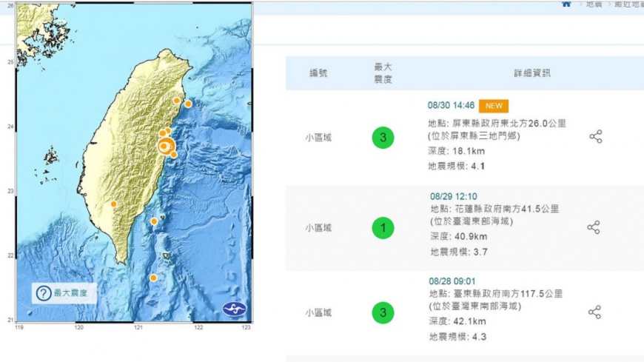Click the (位於屏東縣三地門鄉) text
Screen dimensions: 644x362
[x=474, y=135]
